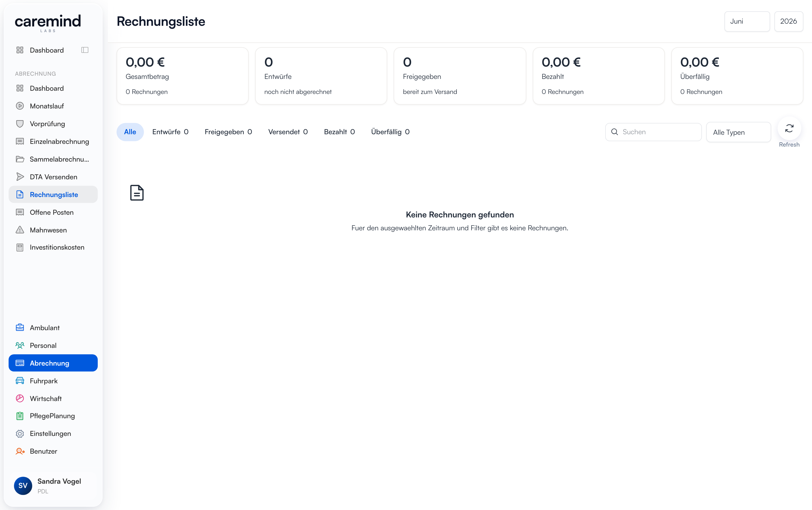Viewport: 812px width, 510px height.
Task: Open the Personal module
Action: tap(53, 345)
